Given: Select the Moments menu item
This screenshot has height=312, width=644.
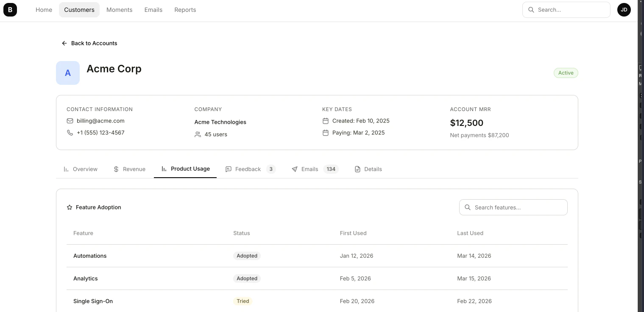Looking at the screenshot, I should (x=119, y=9).
